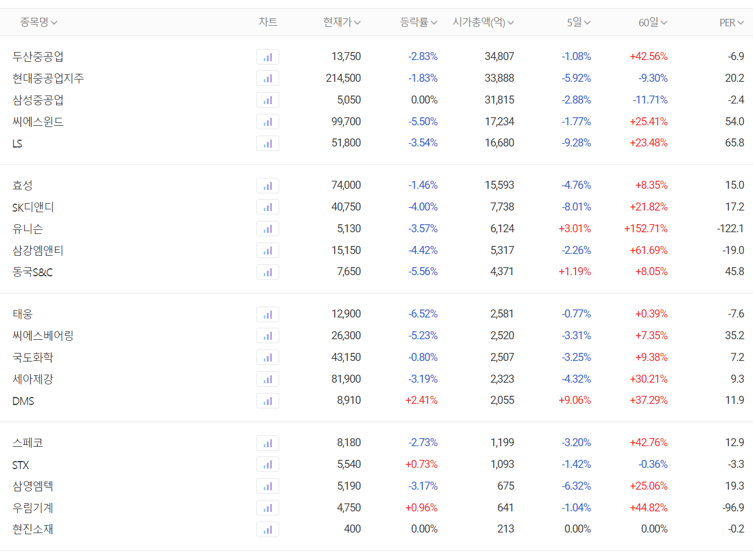Open stock 효성

tap(23, 185)
